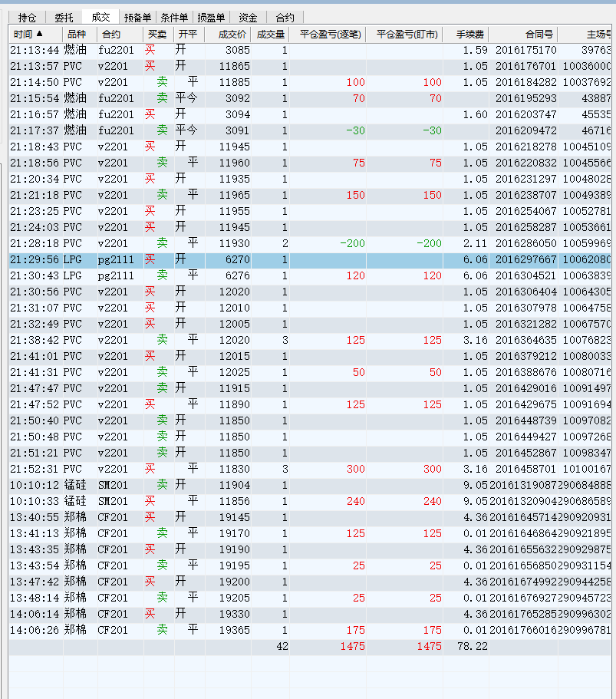Select the 21:47:47 PVC sell-open row
Screen dimensions: 616x699
tap(310, 388)
